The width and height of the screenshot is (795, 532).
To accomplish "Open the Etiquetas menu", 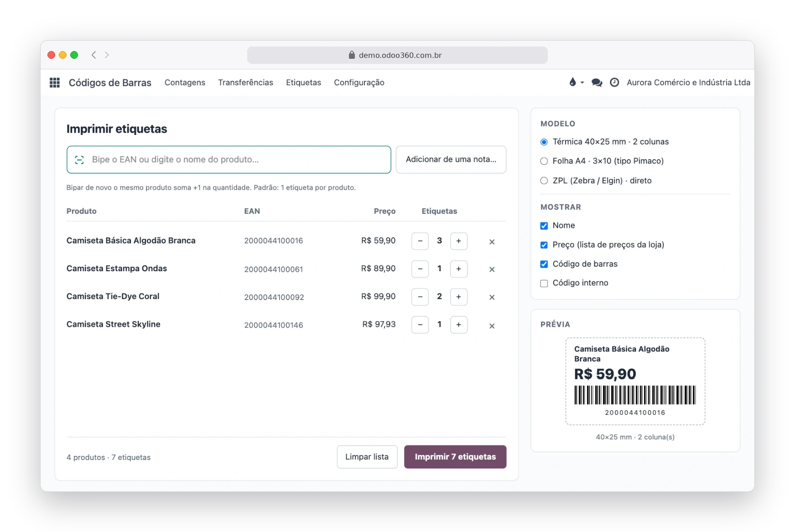I will pos(303,83).
